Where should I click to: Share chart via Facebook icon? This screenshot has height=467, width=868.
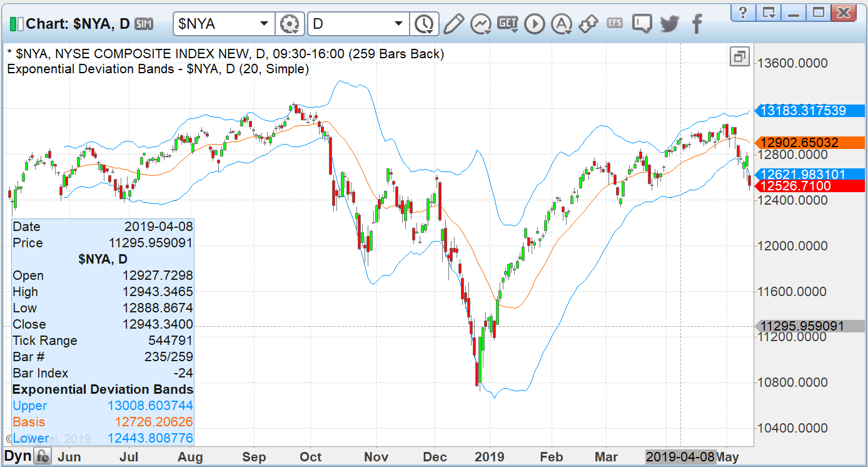(x=697, y=24)
